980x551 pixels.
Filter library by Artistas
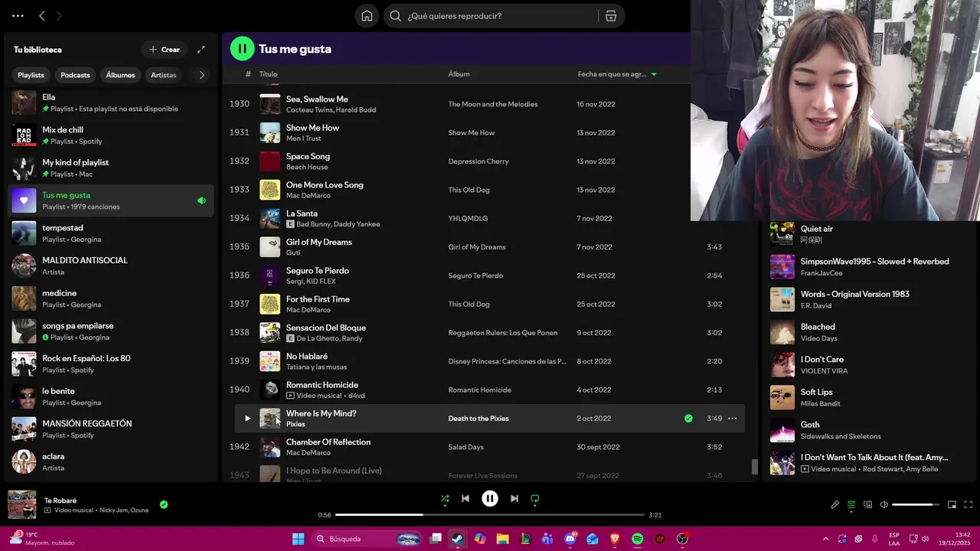(164, 75)
